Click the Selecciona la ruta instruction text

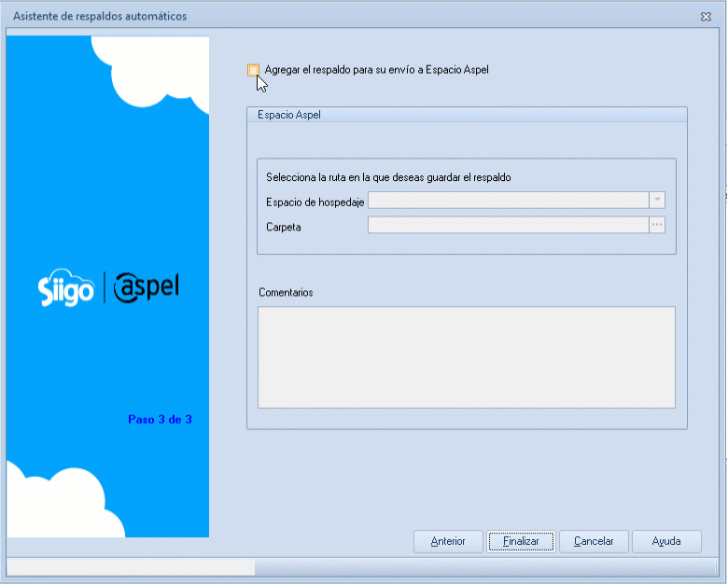(x=388, y=176)
